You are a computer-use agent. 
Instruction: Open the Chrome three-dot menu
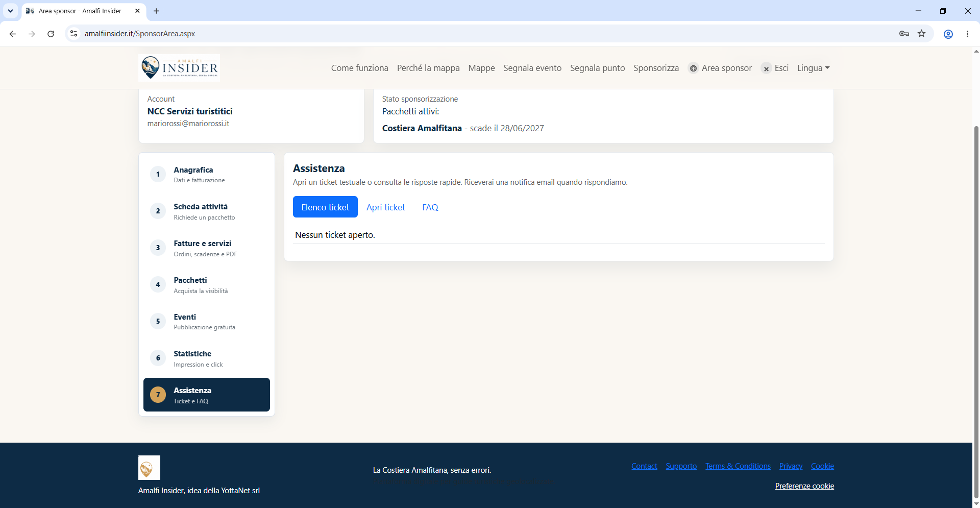tap(967, 34)
